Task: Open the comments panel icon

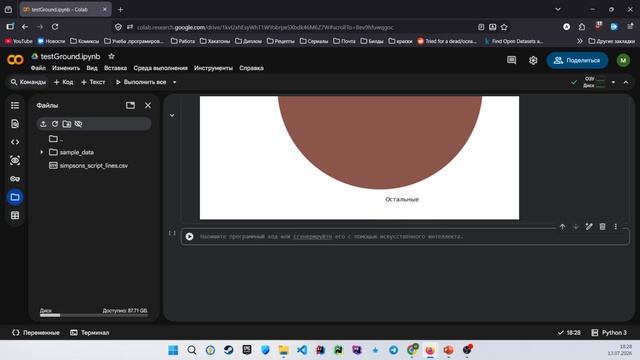Action: (x=511, y=60)
